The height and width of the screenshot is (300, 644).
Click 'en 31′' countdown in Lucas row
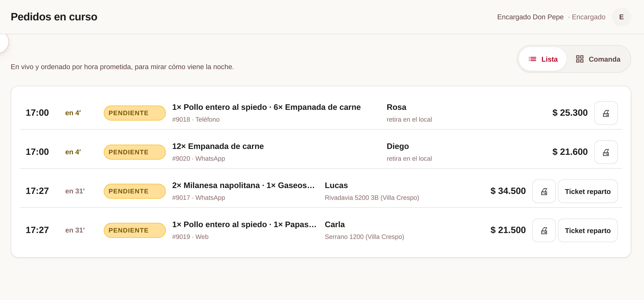[x=75, y=191]
